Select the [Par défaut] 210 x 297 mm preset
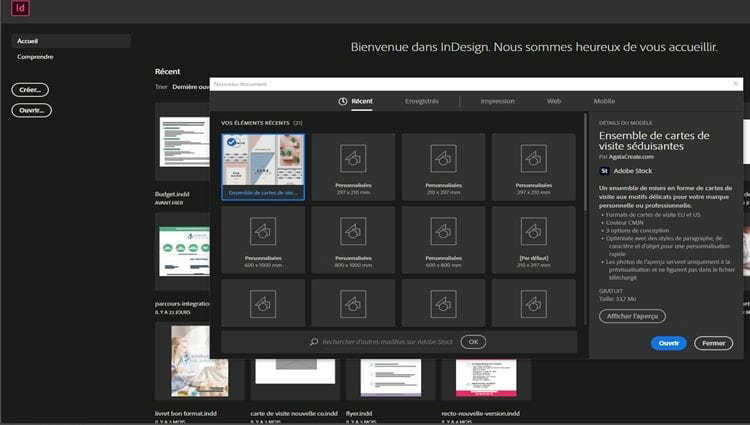The height and width of the screenshot is (425, 750). pyautogui.click(x=533, y=240)
